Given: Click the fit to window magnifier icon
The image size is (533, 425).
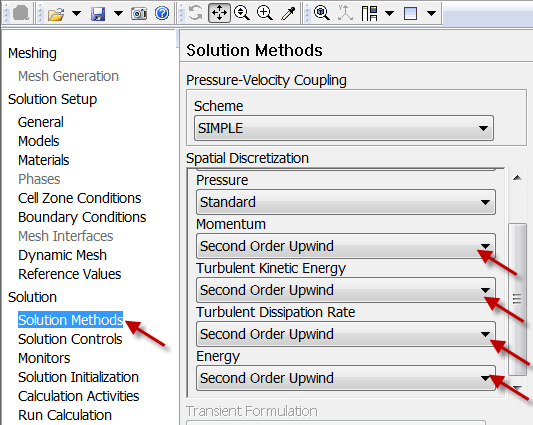Looking at the screenshot, I should coord(321,13).
